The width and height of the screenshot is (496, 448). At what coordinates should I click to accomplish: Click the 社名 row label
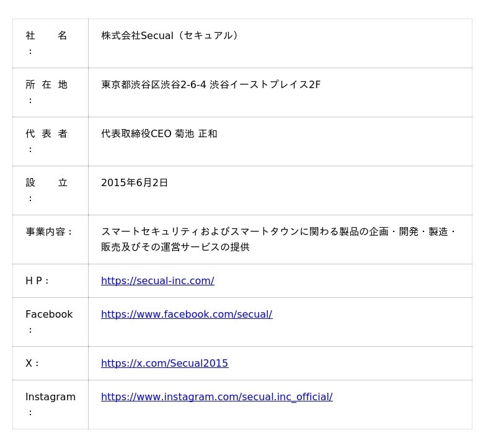point(46,36)
